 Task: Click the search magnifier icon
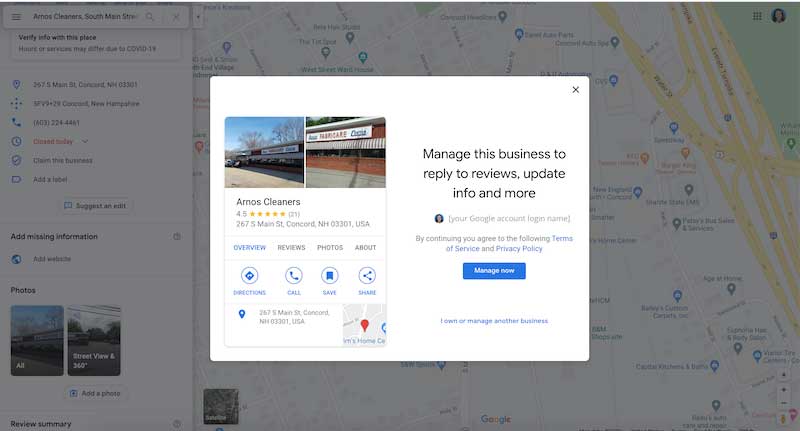coord(149,17)
